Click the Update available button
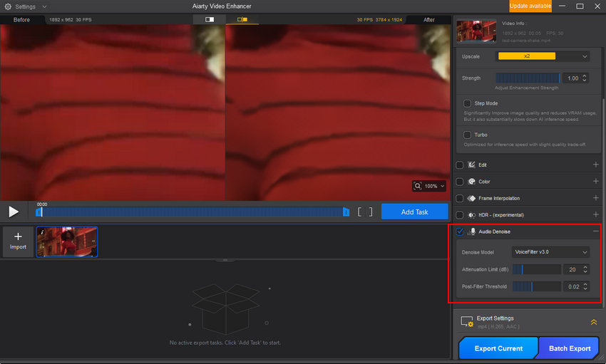The image size is (606, 364). [x=530, y=6]
